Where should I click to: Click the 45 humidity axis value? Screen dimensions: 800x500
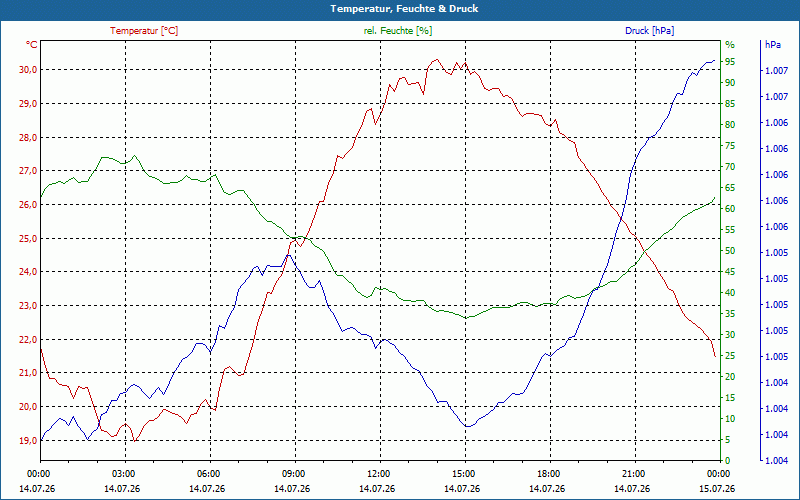tap(730, 272)
